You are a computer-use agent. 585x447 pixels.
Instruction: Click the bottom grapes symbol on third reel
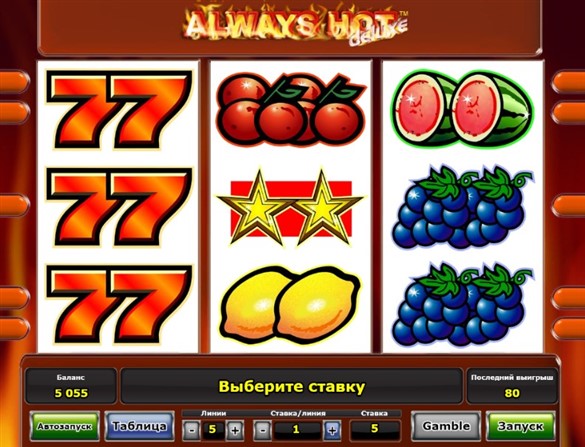[x=463, y=305]
